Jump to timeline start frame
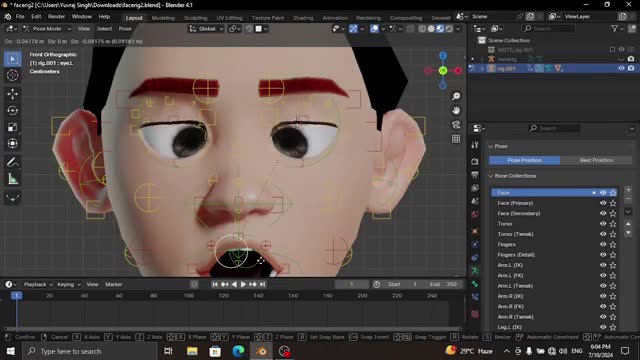Viewport: 640px width, 360px height. pyautogui.click(x=215, y=284)
